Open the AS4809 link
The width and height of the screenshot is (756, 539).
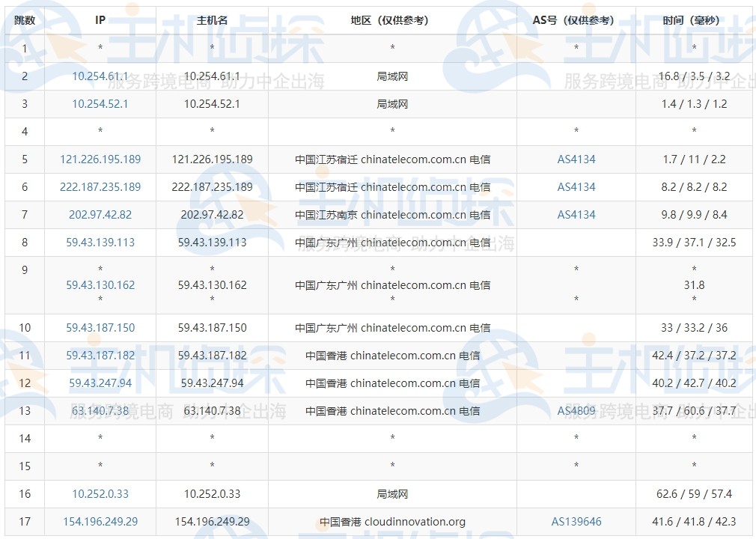point(576,411)
